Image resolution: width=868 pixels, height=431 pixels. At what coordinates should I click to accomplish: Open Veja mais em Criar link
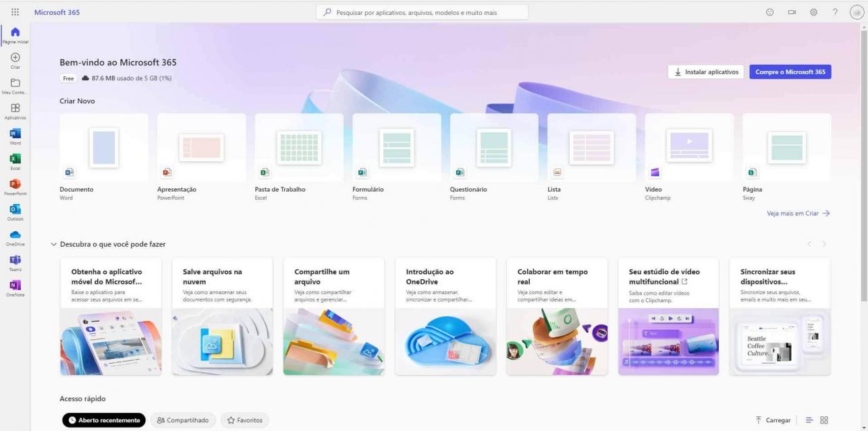[798, 213]
